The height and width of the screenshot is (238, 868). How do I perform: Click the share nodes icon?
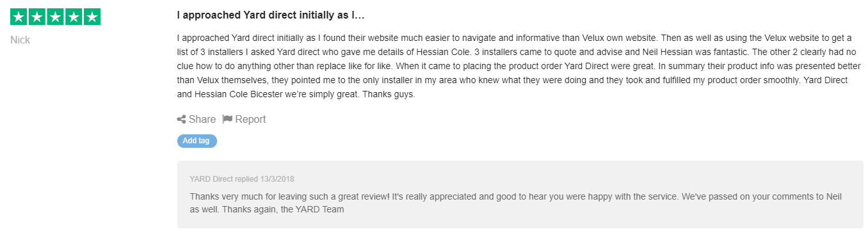tap(181, 119)
